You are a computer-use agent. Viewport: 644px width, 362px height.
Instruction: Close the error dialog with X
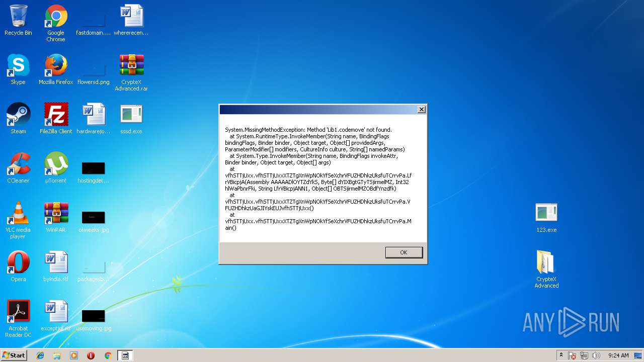422,109
